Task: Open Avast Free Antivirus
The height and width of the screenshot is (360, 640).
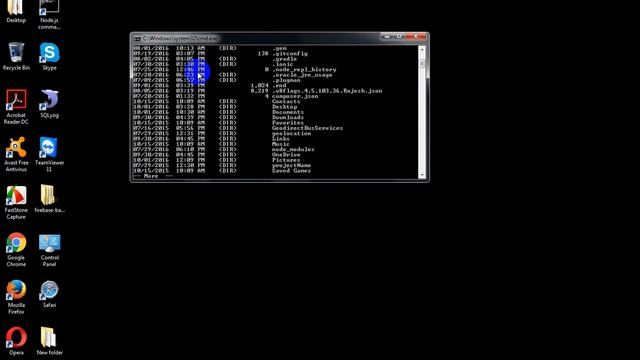Action: coord(16,154)
